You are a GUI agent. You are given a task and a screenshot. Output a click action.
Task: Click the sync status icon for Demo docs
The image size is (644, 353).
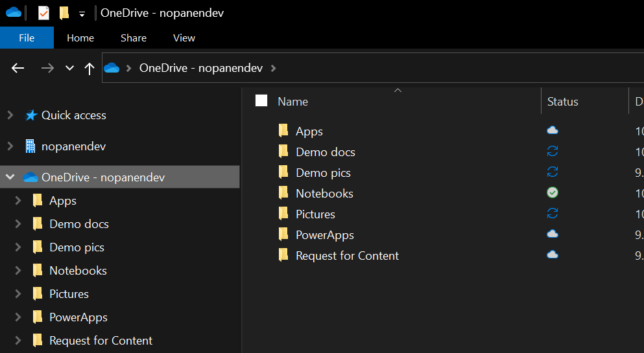tap(553, 152)
